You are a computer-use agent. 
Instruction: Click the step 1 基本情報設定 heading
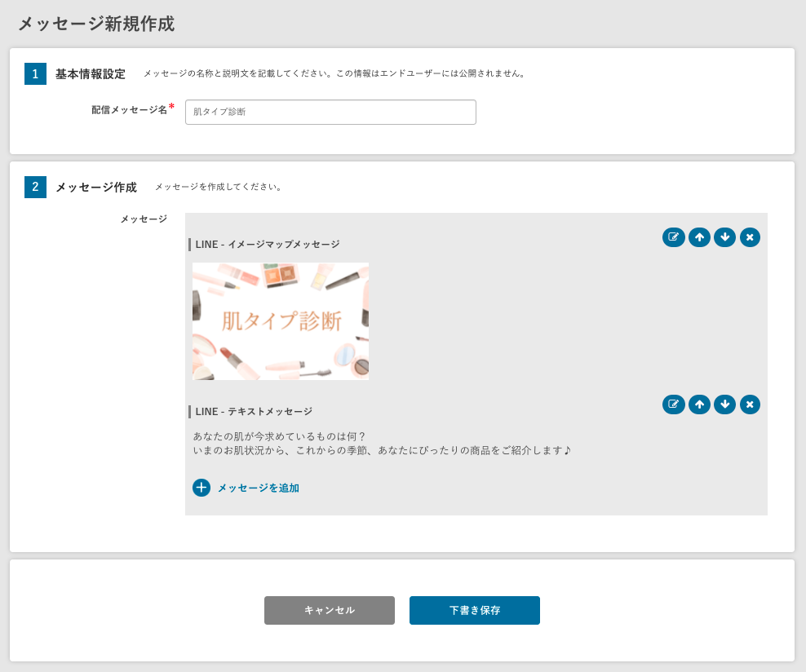91,74
